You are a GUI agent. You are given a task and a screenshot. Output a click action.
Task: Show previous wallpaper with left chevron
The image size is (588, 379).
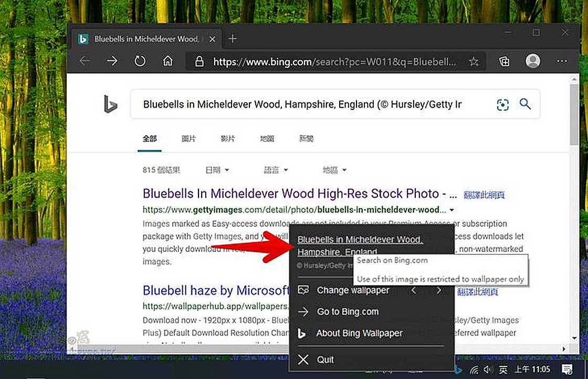tap(414, 290)
